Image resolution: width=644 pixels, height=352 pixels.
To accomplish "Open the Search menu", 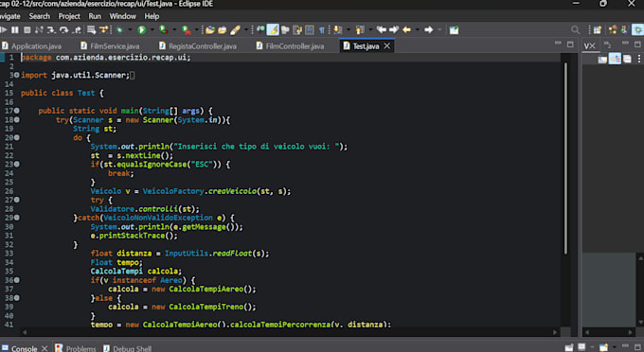I will [39, 16].
